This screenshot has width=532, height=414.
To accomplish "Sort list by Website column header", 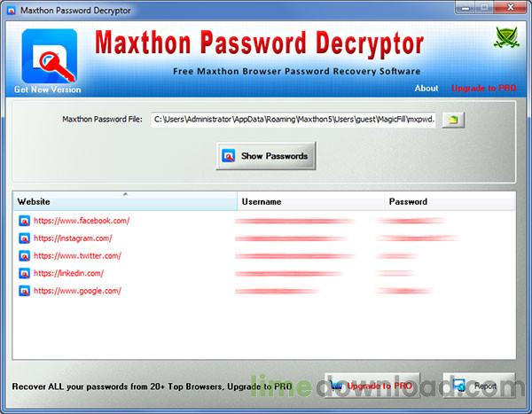I will pyautogui.click(x=125, y=201).
